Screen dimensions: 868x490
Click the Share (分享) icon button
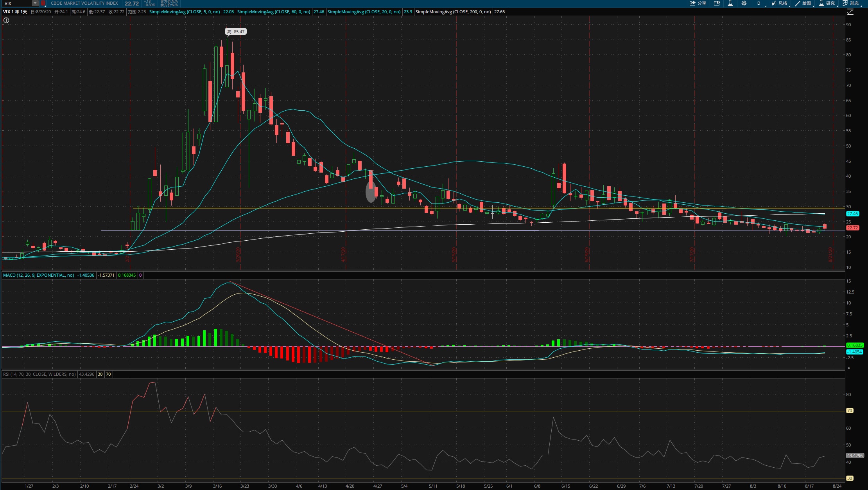(698, 3)
